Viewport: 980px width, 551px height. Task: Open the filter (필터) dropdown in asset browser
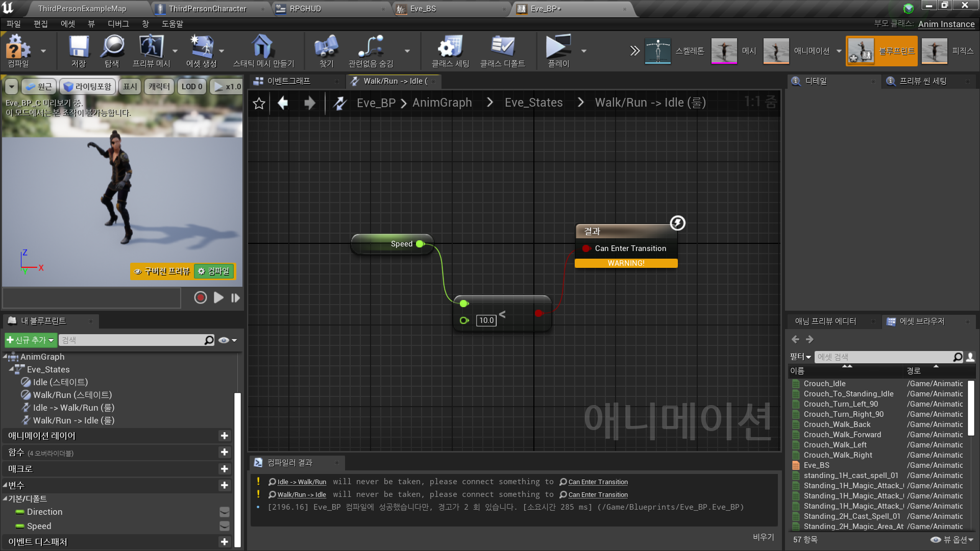click(800, 357)
